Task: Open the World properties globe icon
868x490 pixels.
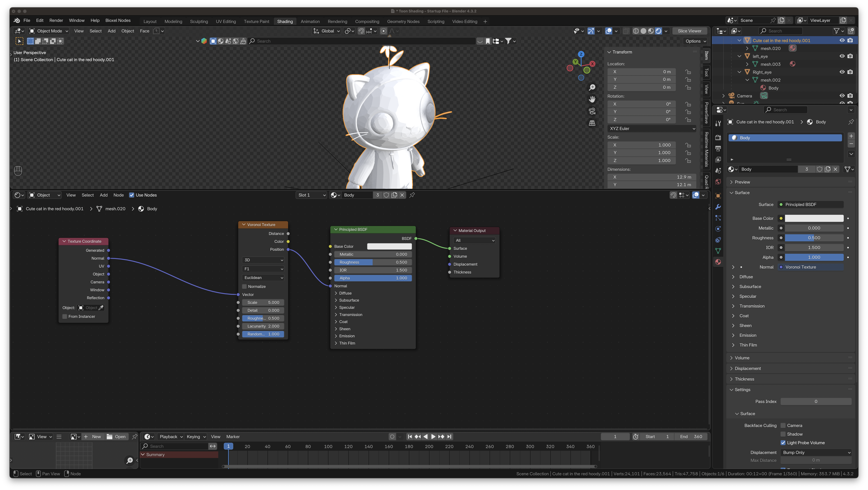Action: (718, 182)
